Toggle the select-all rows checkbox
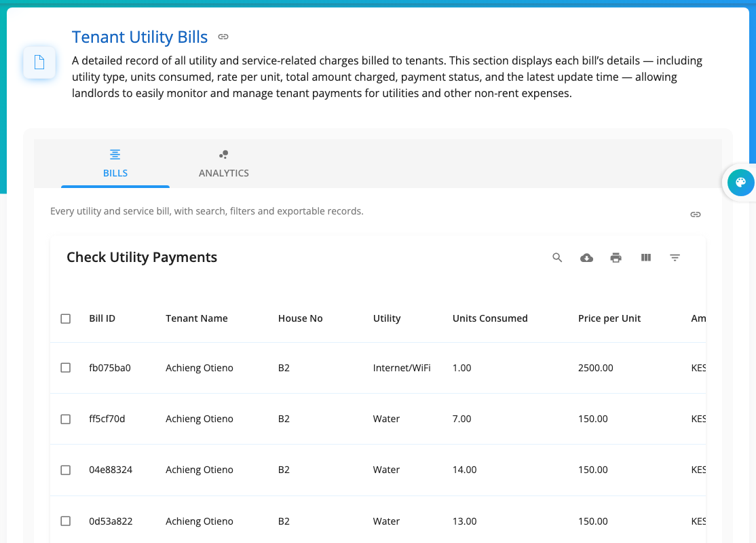The image size is (756, 543). pyautogui.click(x=66, y=319)
